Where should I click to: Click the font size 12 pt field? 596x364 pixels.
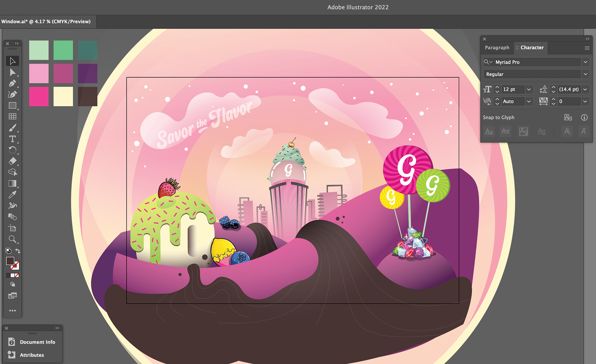pos(512,89)
